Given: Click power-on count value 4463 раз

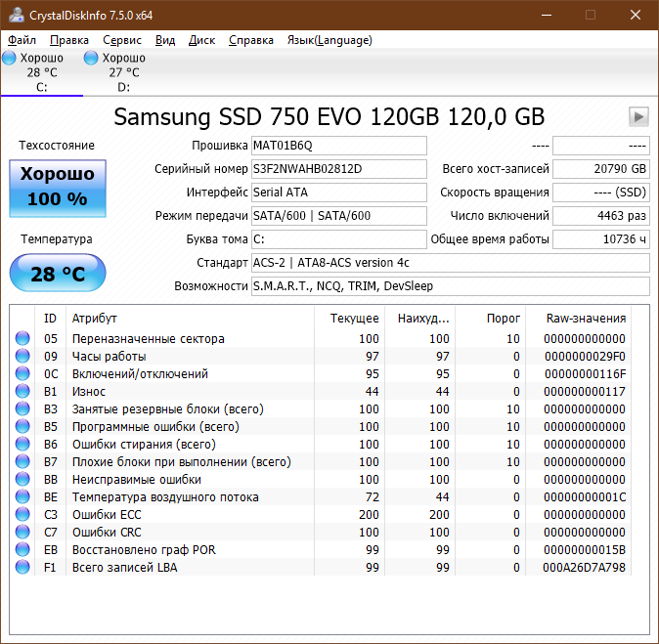Looking at the screenshot, I should point(601,216).
